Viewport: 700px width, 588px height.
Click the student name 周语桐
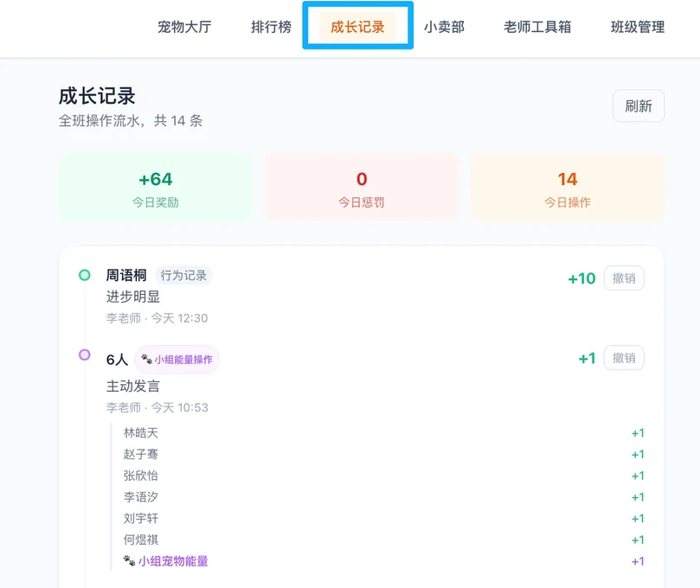(126, 276)
